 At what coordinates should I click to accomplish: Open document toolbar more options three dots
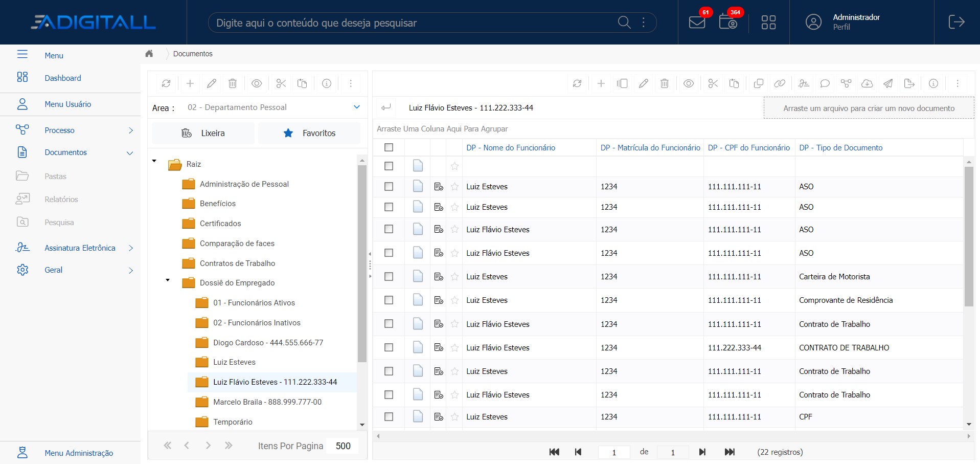tap(958, 83)
